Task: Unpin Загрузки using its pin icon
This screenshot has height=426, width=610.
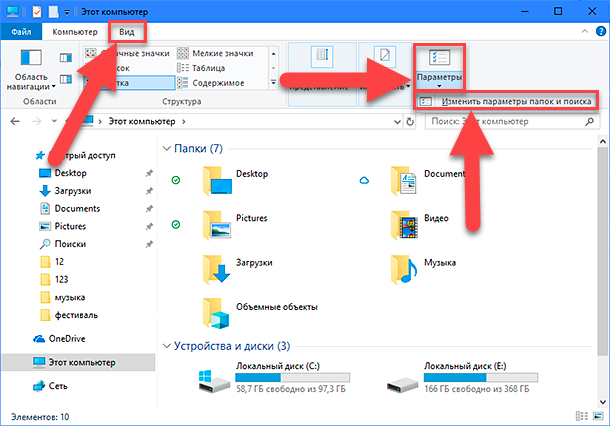Action: [x=149, y=191]
